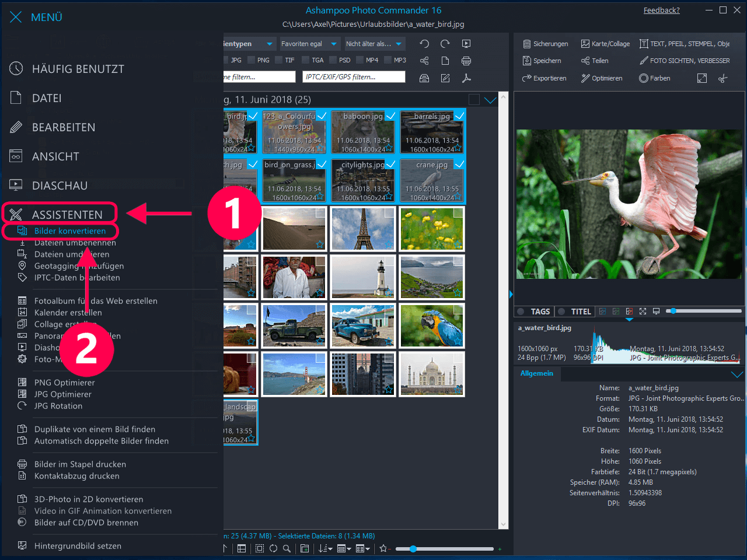Open the DIASCHAU menu
The image size is (747, 560).
coord(60,185)
